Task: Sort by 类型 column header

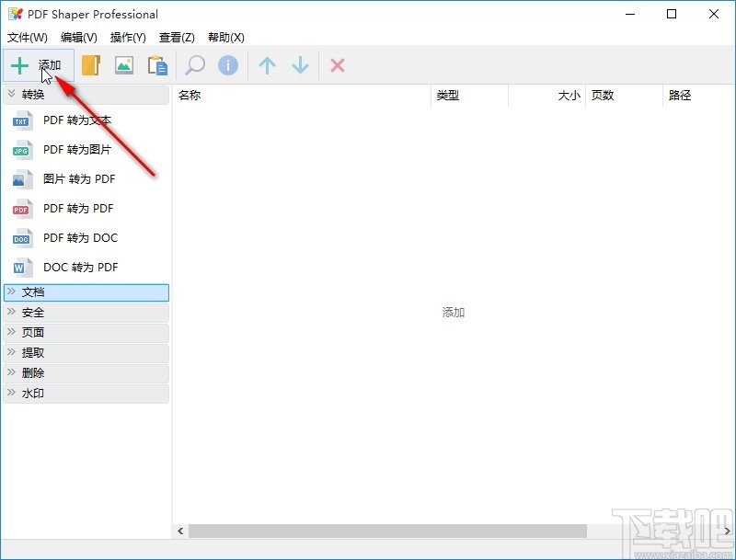Action: 469,96
